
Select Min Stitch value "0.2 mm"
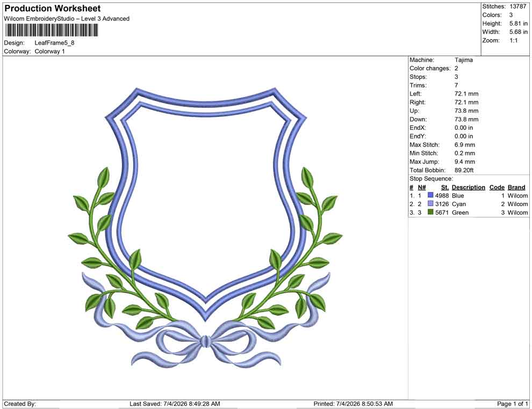click(x=465, y=153)
